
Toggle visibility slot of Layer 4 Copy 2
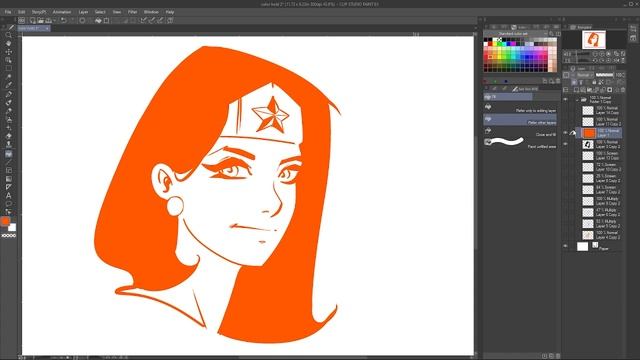[x=565, y=235]
